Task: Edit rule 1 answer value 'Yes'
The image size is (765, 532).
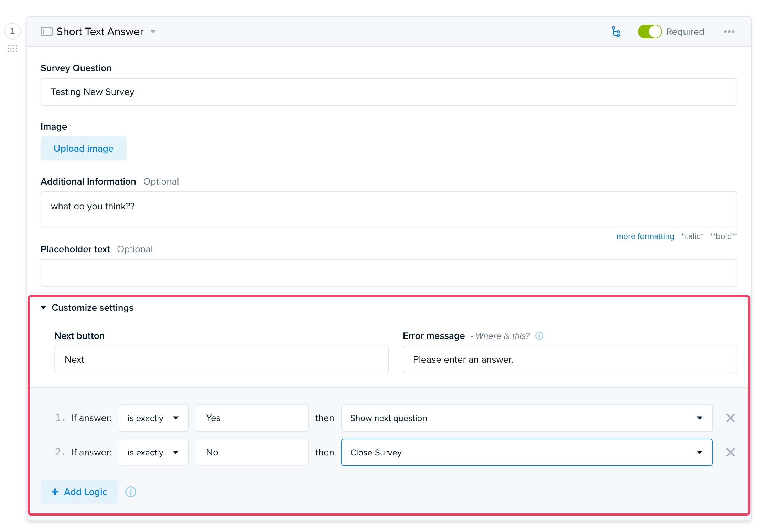Action: pyautogui.click(x=252, y=418)
